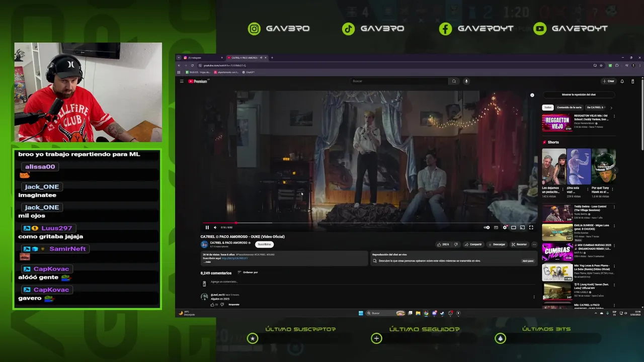
Task: Seek along the red video progress bar
Action: pyautogui.click(x=370, y=222)
